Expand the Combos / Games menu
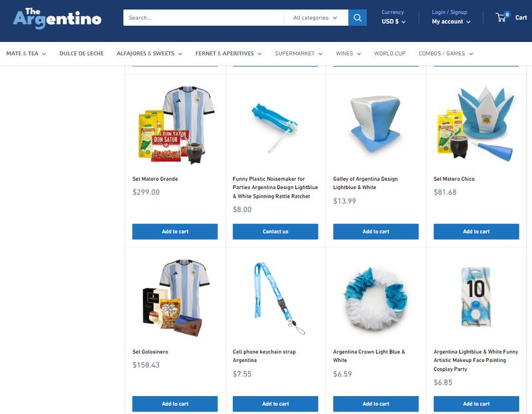Viewport: 532px width, 414px height. click(446, 53)
